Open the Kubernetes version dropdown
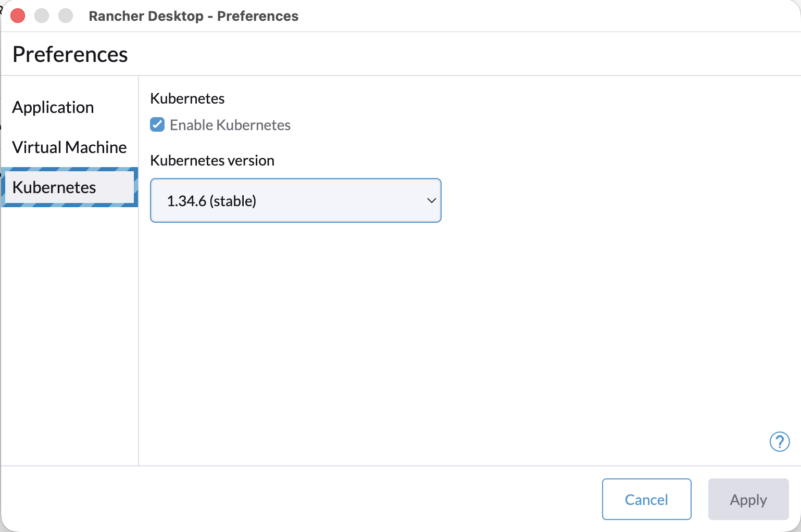 coord(295,200)
